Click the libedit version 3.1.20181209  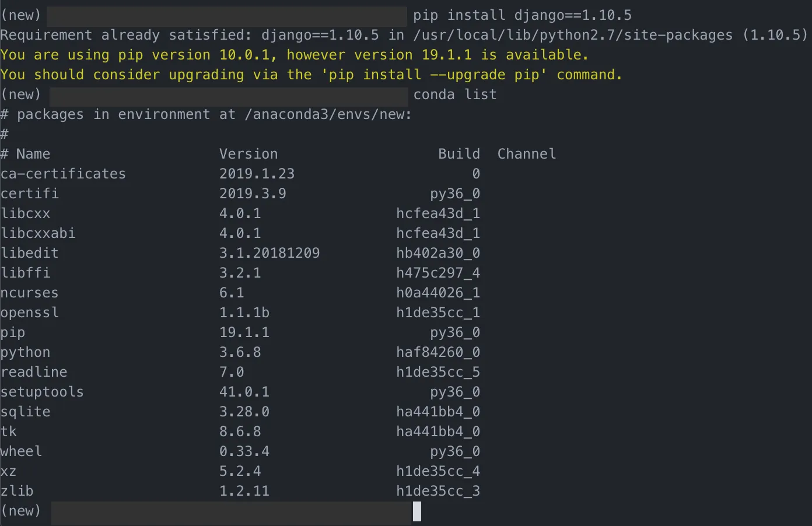pyautogui.click(x=269, y=253)
